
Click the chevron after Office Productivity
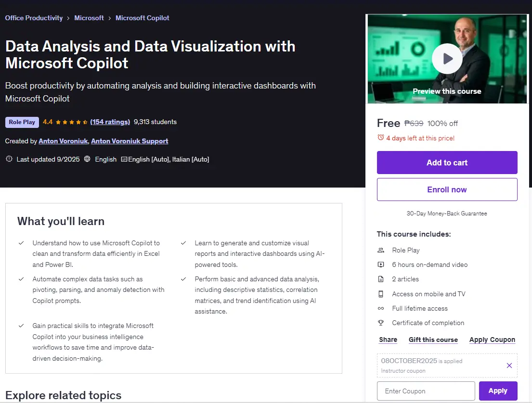pyautogui.click(x=68, y=18)
